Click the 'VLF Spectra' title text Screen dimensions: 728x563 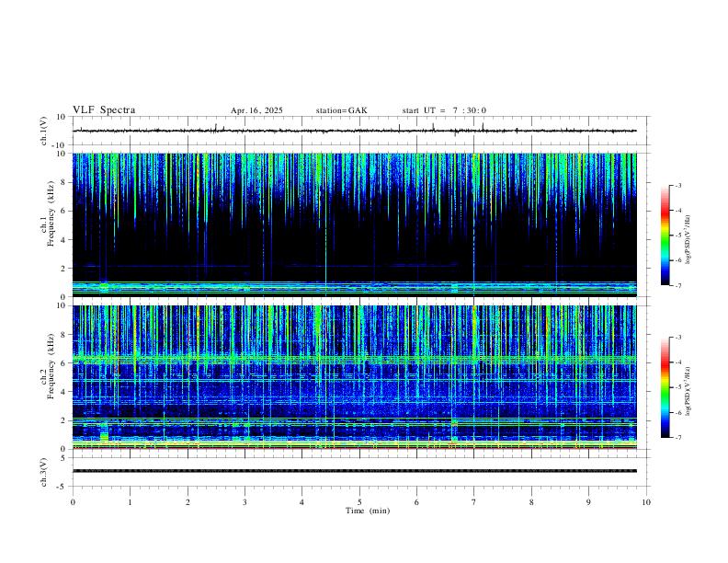(104, 110)
